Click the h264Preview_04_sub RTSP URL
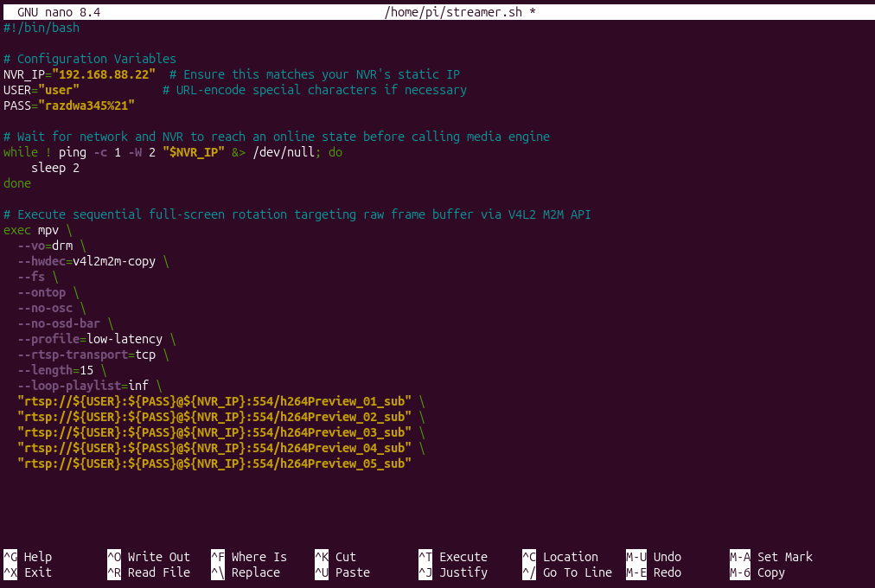 (214, 449)
